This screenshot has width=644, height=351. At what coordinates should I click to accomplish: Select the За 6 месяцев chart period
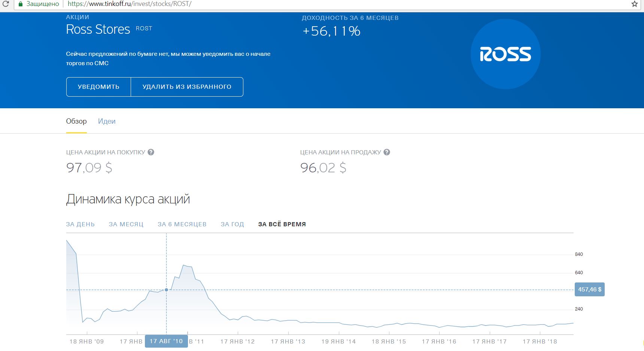tap(182, 224)
